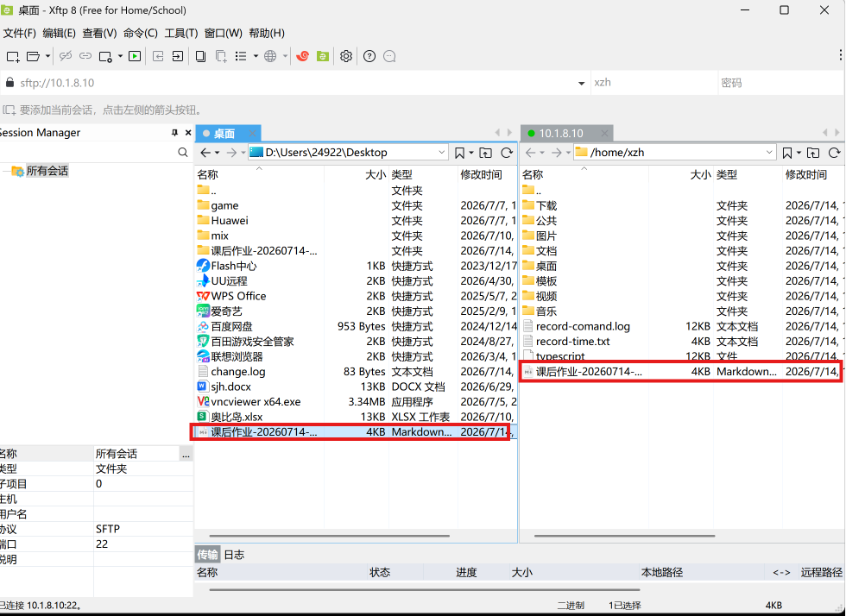Screen dimensions: 846x616
Task: Select local file change.log
Action: [x=356, y=372]
